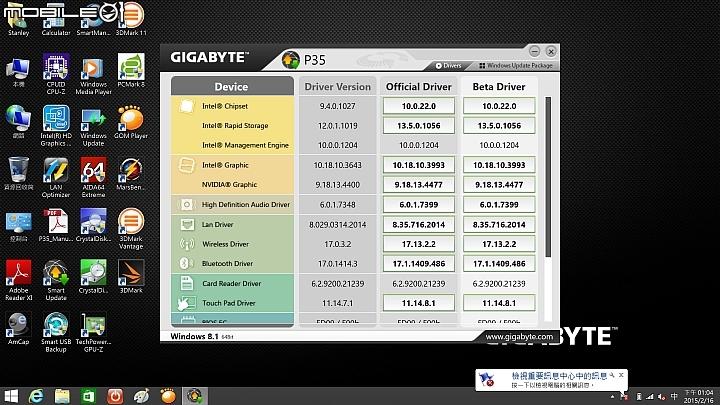
Task: Launch 3DMark desktop icon
Action: click(x=131, y=276)
